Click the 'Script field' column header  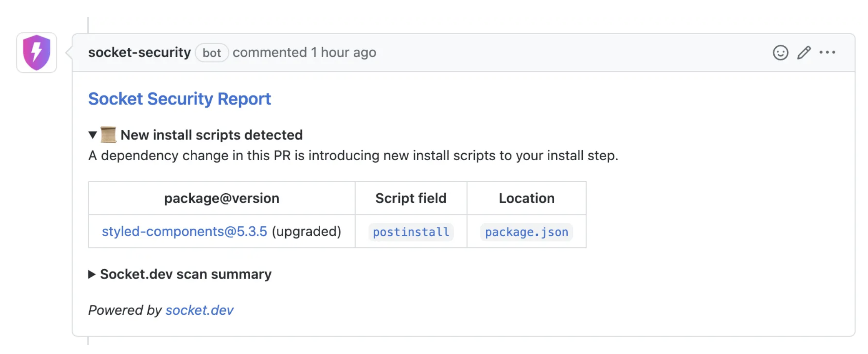pos(411,198)
